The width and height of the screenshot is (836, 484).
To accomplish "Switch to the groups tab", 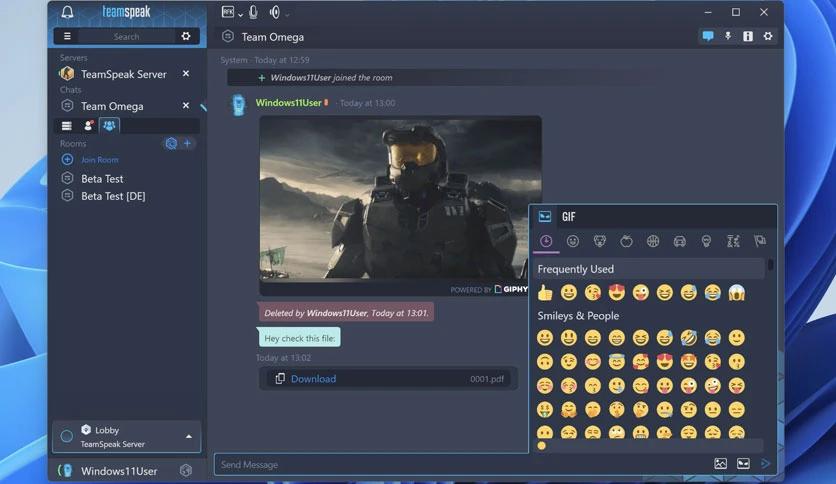I will [x=109, y=125].
